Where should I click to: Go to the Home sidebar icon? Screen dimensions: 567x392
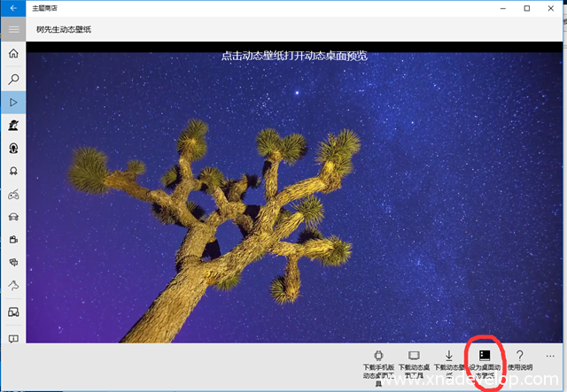(13, 55)
